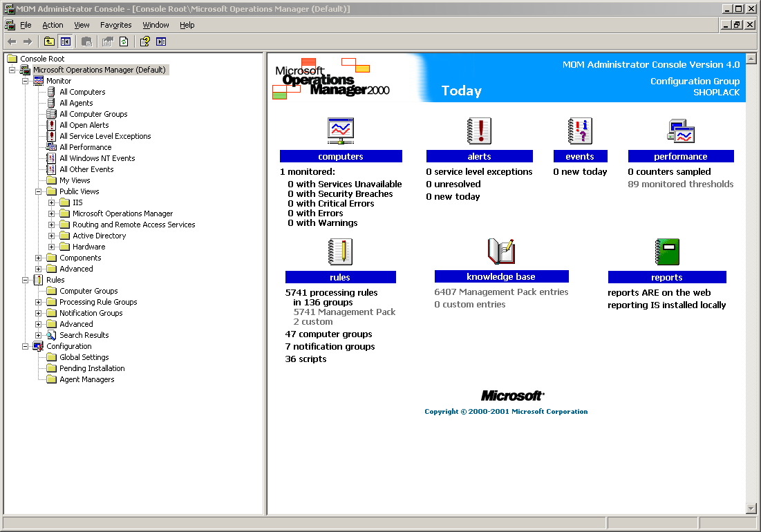This screenshot has width=761, height=532.
Task: Click the Help toolbar icon
Action: pos(144,41)
